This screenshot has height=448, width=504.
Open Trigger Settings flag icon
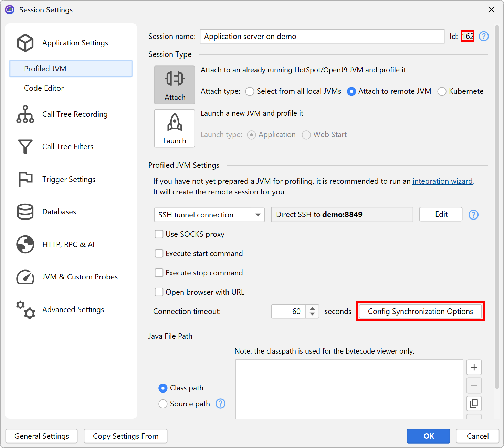[x=25, y=180]
